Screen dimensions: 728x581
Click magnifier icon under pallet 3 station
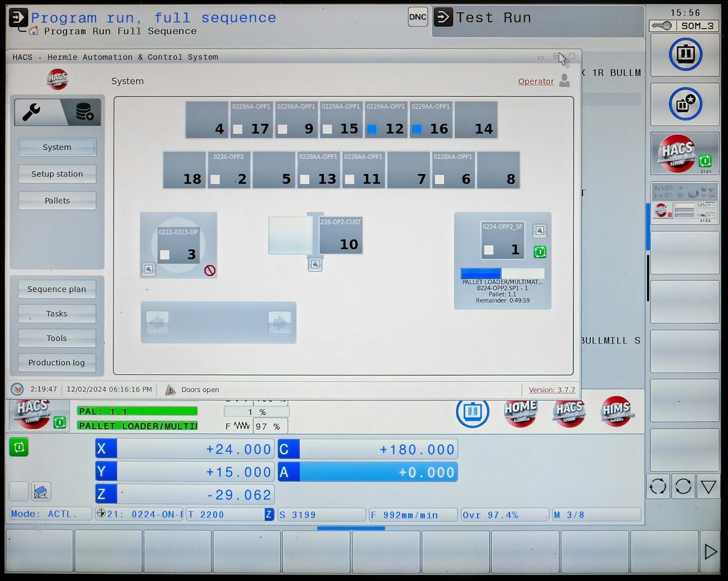point(148,269)
